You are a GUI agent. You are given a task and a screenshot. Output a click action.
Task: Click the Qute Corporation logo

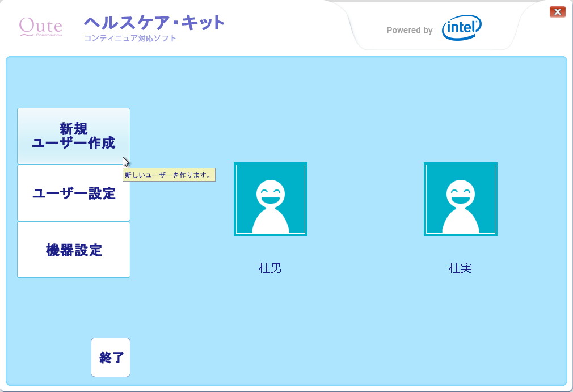coord(40,27)
